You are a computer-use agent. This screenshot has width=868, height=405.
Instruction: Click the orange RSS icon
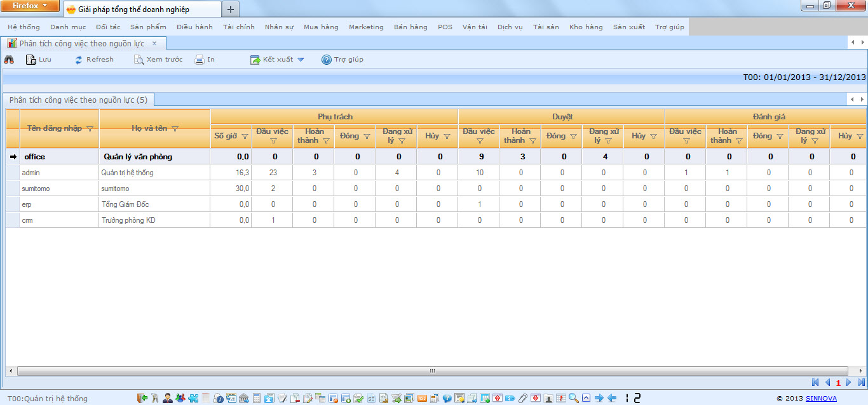click(422, 398)
